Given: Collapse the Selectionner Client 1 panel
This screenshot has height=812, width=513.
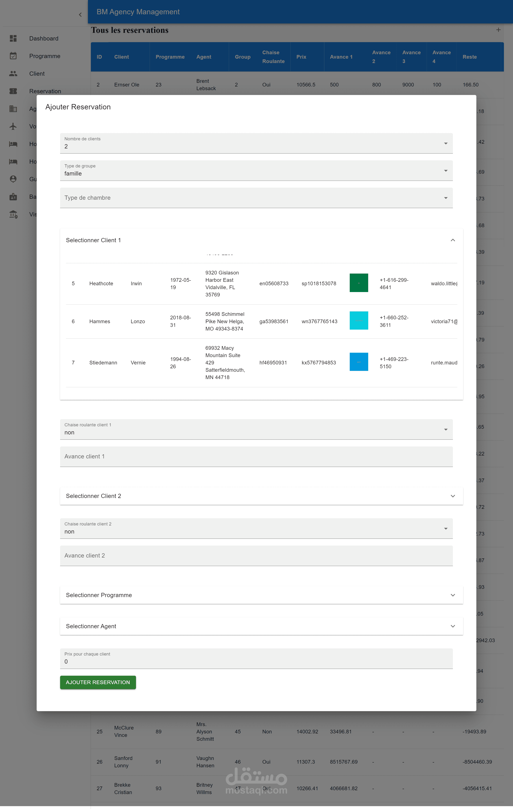Looking at the screenshot, I should point(452,240).
